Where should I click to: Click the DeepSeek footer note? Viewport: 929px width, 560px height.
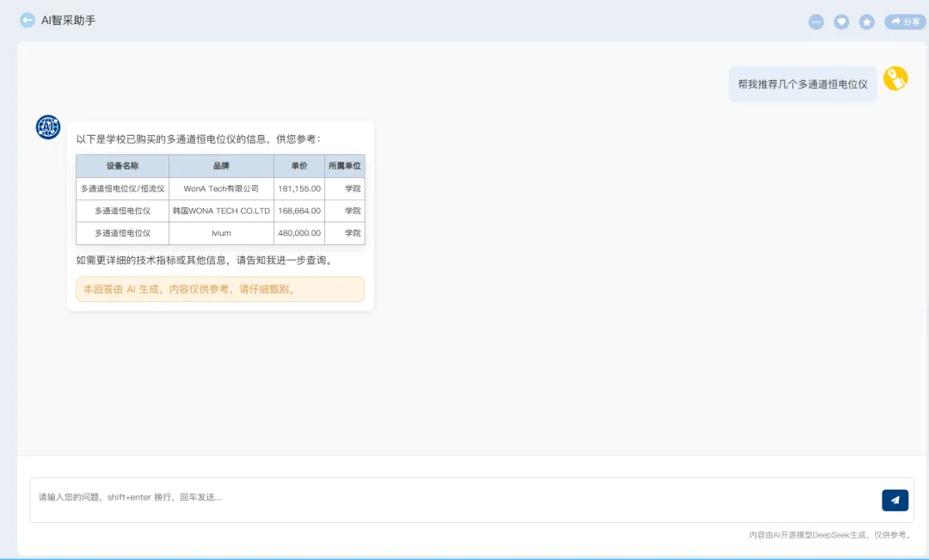pos(830,534)
